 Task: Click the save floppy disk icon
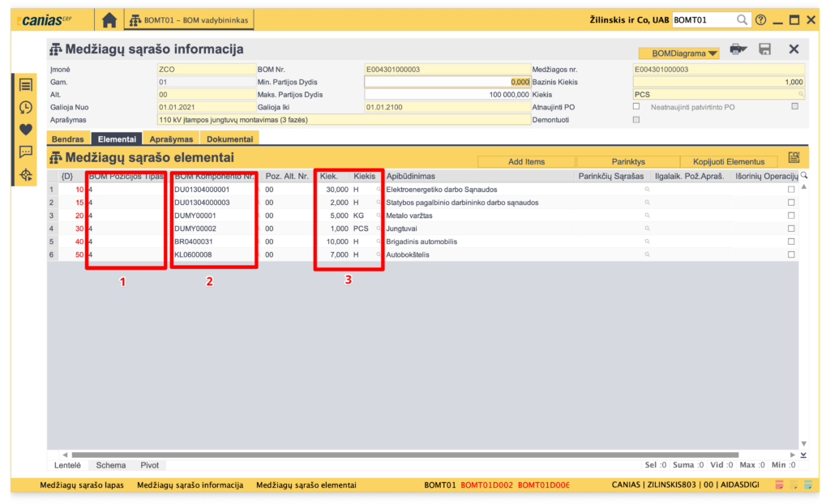coord(764,49)
